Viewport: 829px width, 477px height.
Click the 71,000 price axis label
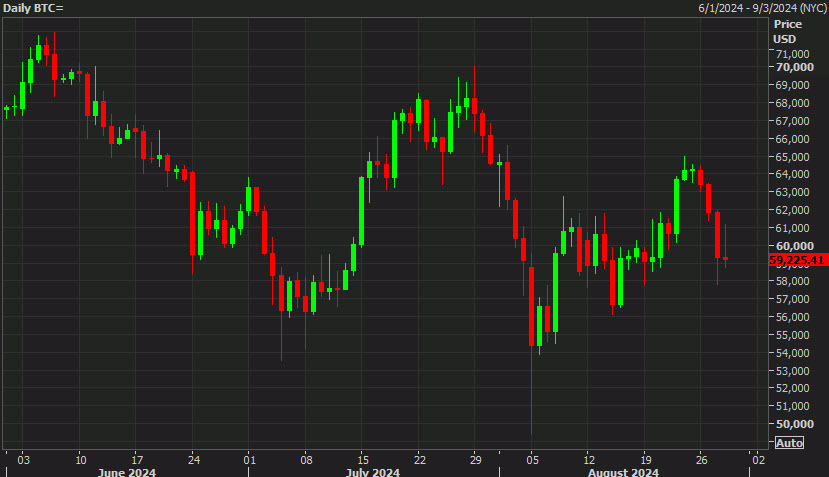click(793, 54)
